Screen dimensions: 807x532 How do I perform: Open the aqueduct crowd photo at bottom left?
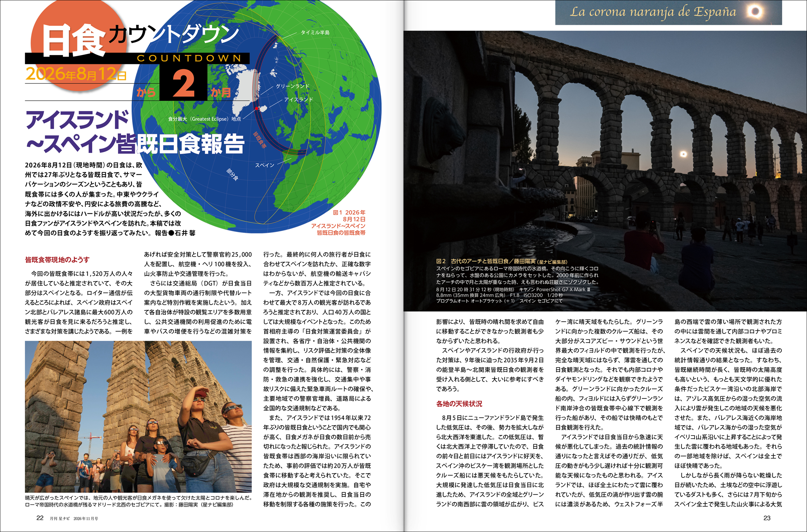(x=138, y=417)
